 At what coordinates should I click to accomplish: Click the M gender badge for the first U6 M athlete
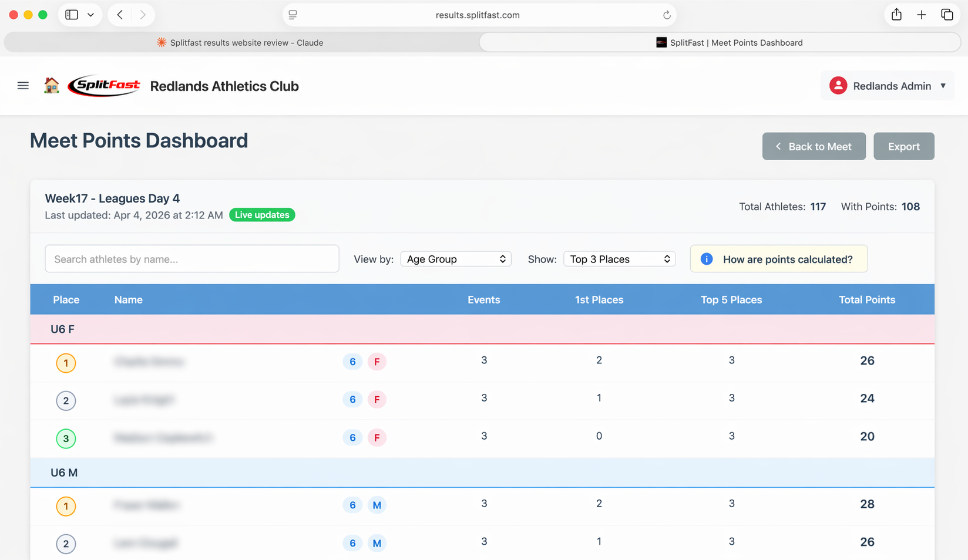pyautogui.click(x=377, y=505)
